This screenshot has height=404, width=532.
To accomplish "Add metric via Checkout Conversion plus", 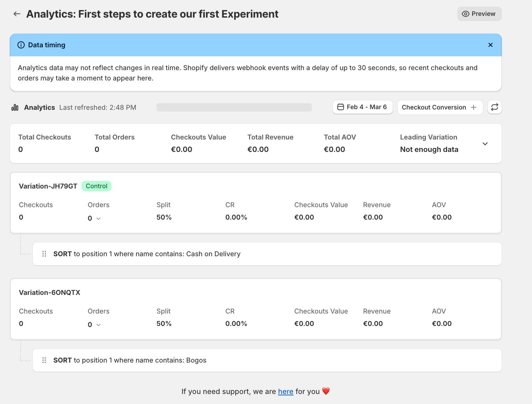I will pos(474,107).
